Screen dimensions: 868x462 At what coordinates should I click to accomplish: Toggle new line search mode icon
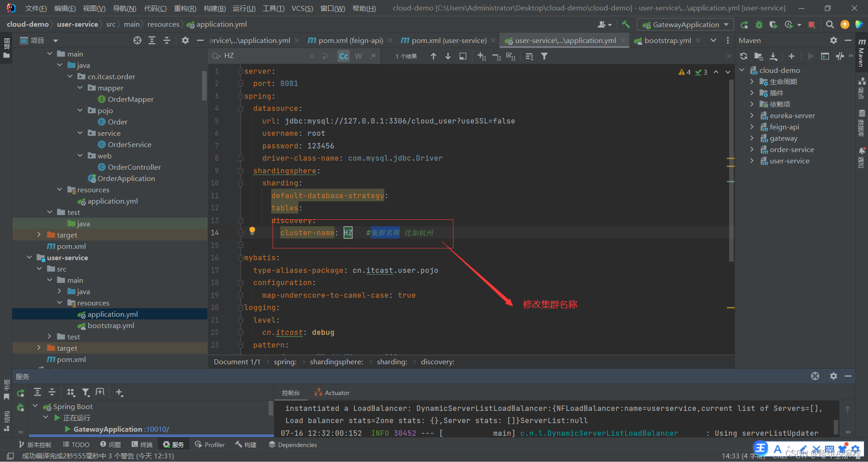tap(325, 56)
